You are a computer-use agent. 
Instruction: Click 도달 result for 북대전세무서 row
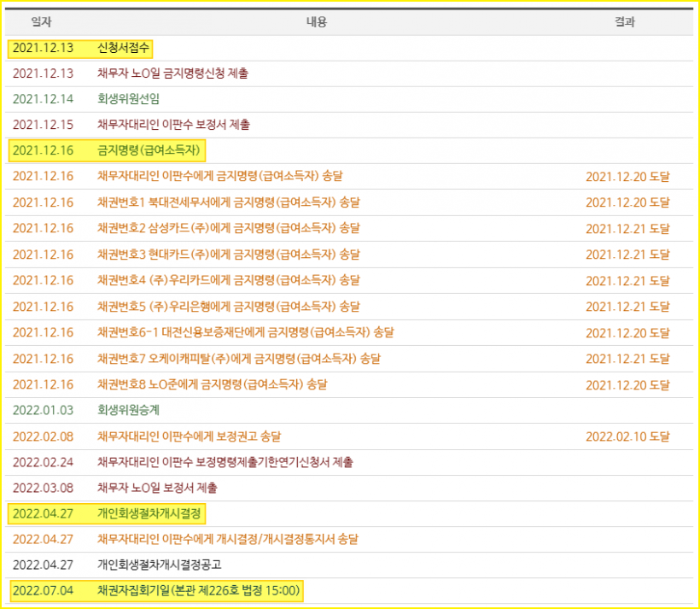[627, 202]
